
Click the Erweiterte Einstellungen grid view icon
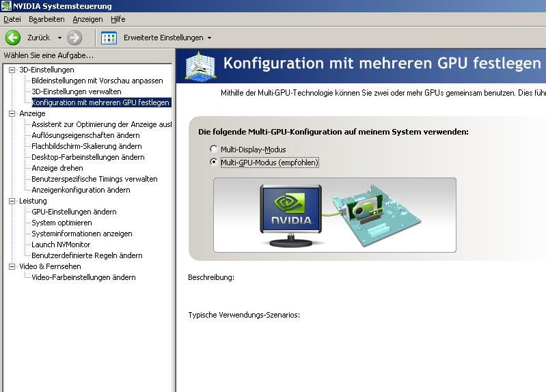109,38
